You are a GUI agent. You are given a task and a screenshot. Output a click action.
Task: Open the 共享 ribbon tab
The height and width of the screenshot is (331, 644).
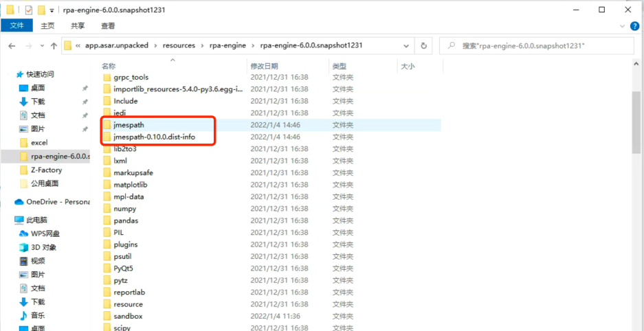[78, 25]
